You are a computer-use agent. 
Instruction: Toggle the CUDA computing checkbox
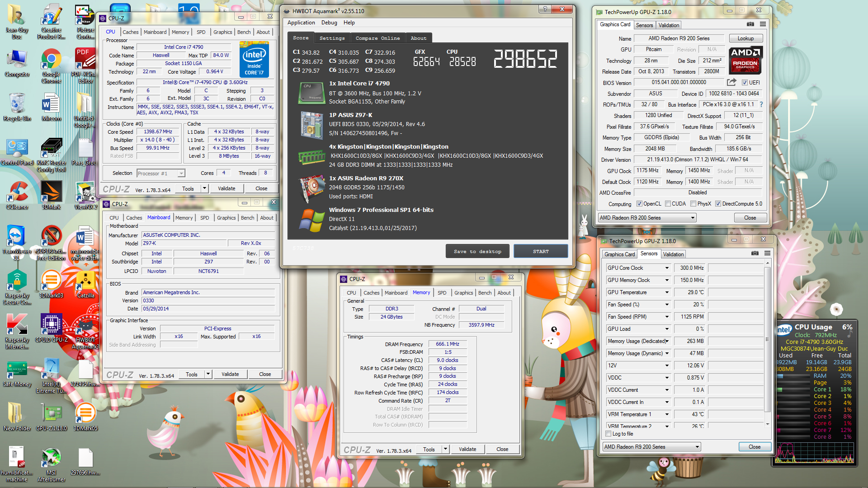[x=668, y=204]
